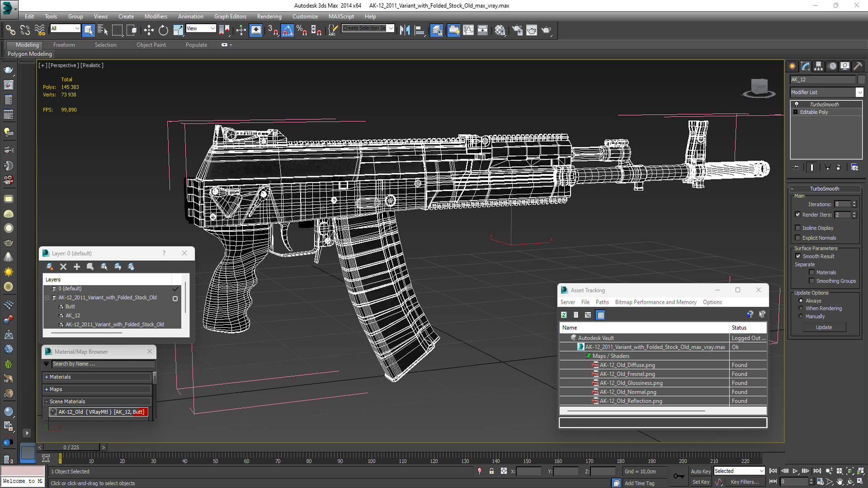Expand the Materials group in browser
The width and height of the screenshot is (868, 488).
click(x=97, y=377)
